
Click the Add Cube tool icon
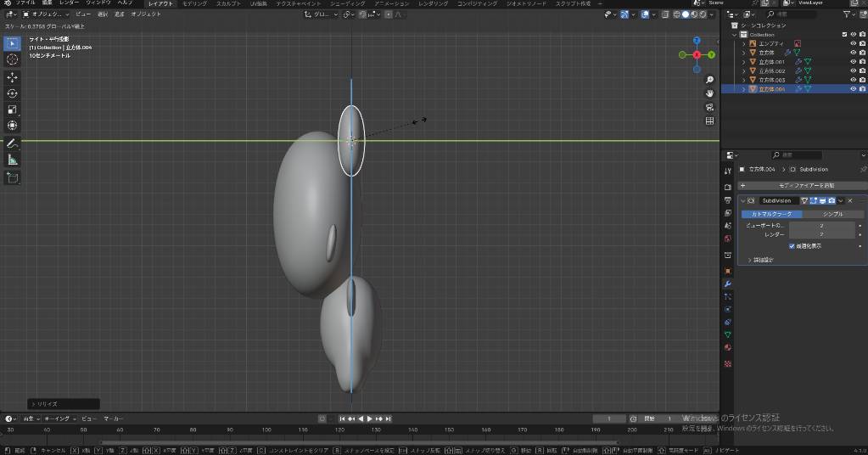12,177
